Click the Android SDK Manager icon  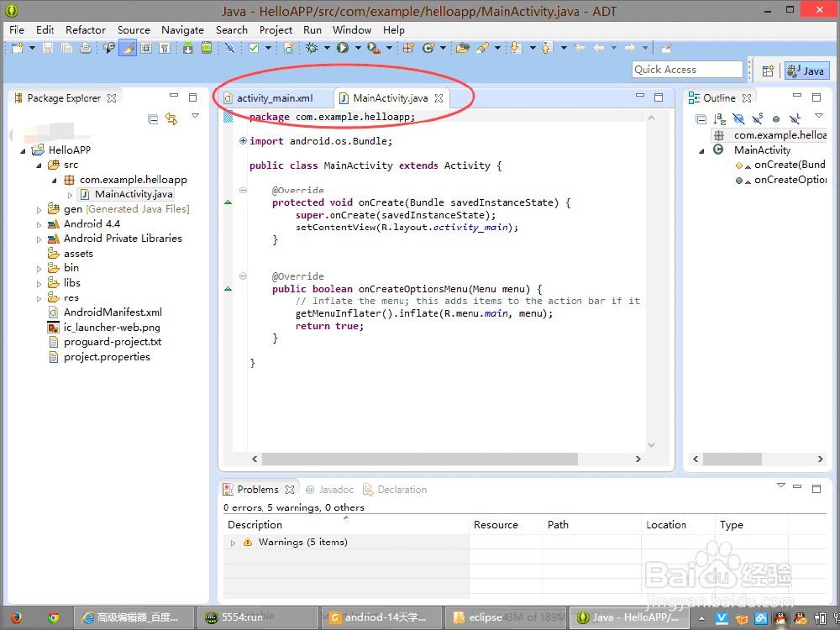[x=188, y=48]
